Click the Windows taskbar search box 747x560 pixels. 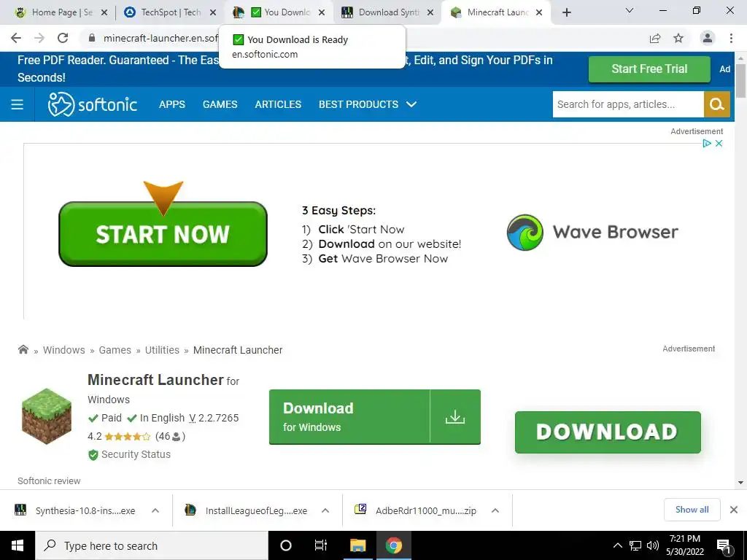pyautogui.click(x=152, y=545)
